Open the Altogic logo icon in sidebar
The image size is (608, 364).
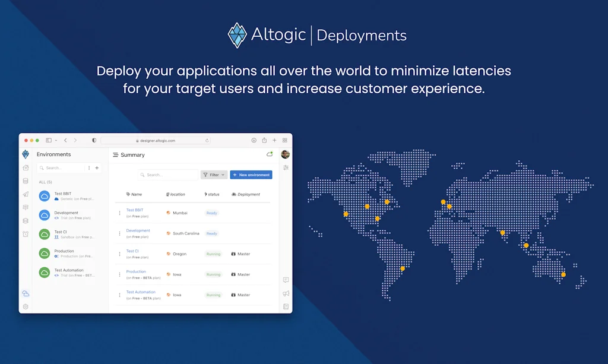25,154
